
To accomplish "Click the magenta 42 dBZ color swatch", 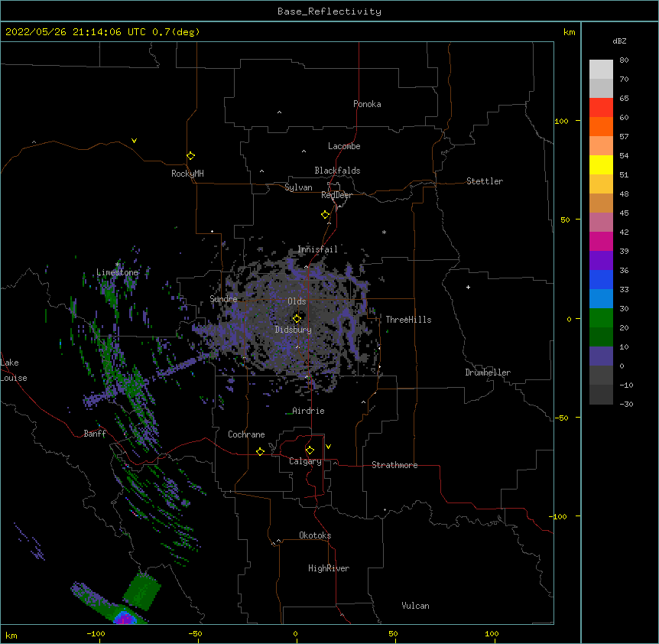I will (601, 241).
